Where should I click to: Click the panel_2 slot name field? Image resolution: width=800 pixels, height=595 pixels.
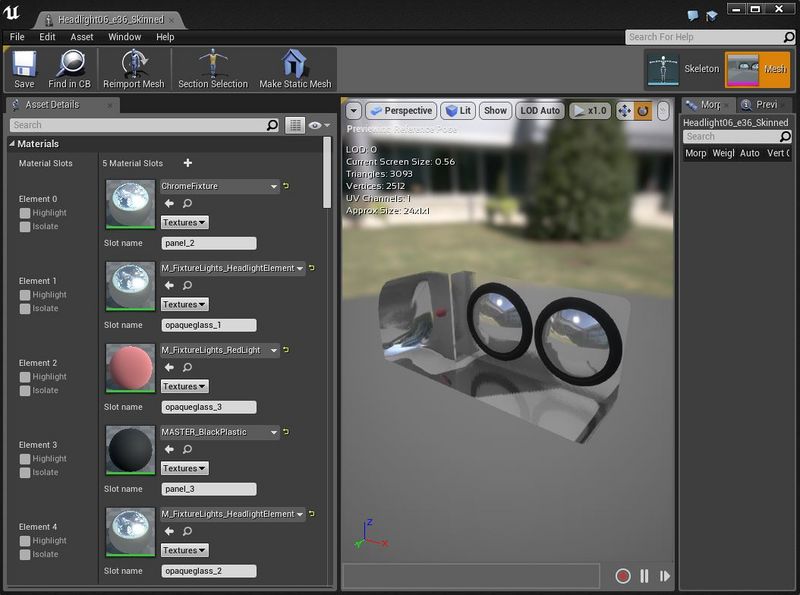point(209,243)
